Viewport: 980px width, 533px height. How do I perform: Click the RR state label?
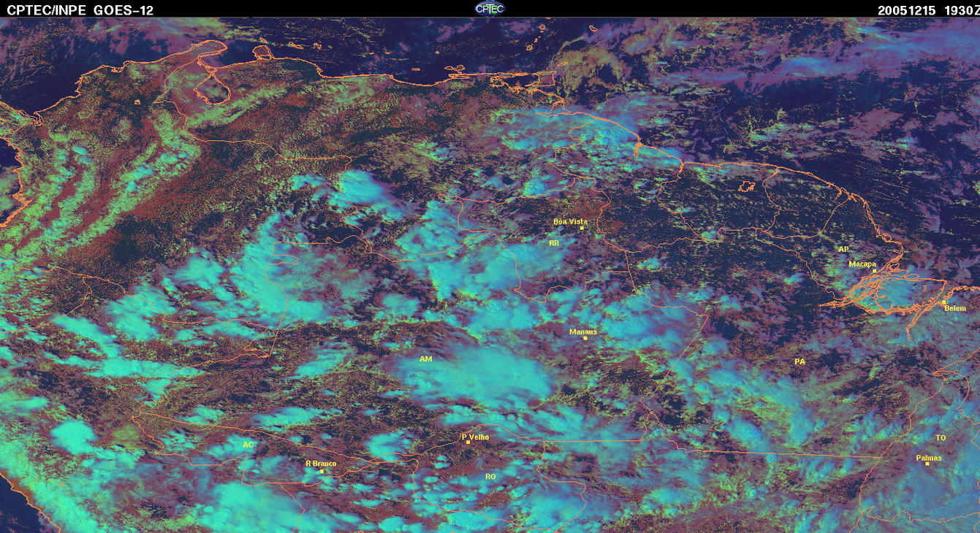tap(554, 243)
